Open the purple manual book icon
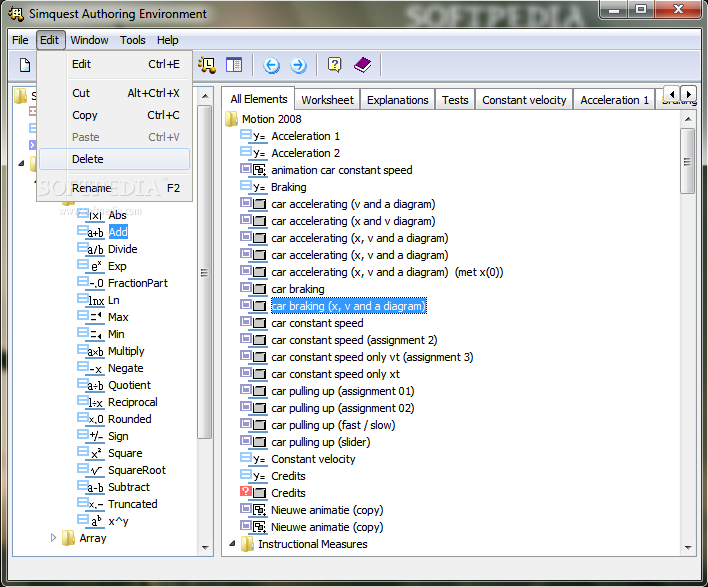The image size is (708, 587). tap(363, 65)
